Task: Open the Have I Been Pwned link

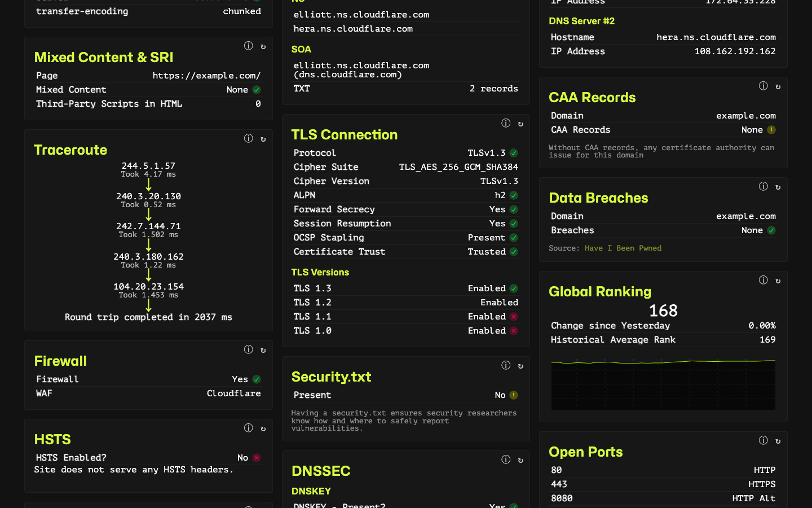Action: click(x=623, y=248)
